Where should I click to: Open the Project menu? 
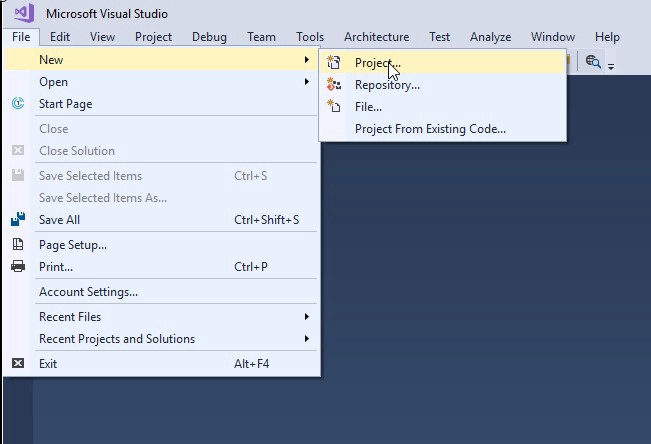pyautogui.click(x=153, y=37)
